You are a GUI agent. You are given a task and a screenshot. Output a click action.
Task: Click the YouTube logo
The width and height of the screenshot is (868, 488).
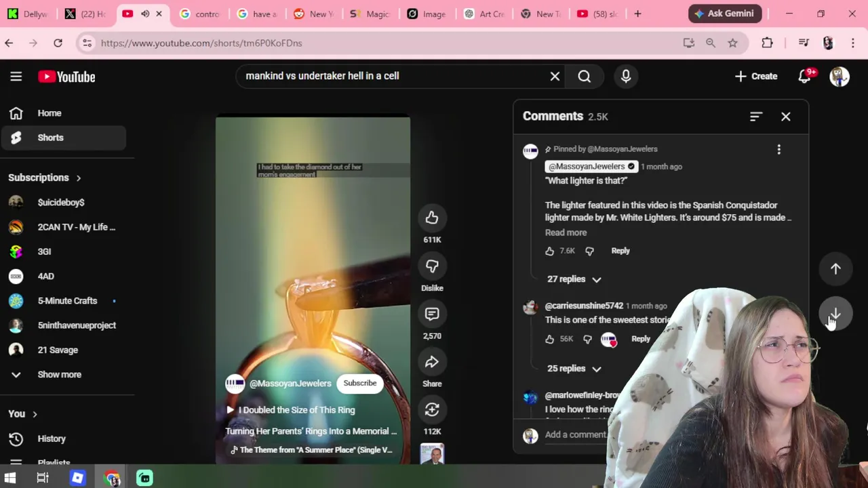click(66, 77)
